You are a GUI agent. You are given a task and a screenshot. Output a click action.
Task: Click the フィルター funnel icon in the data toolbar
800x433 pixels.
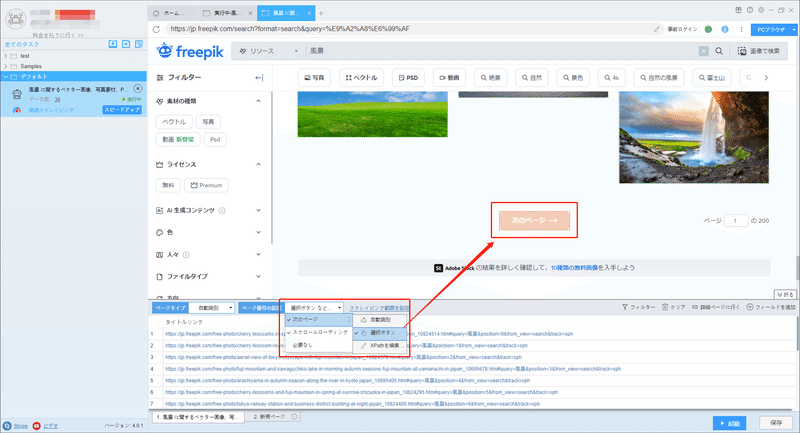[x=625, y=307]
